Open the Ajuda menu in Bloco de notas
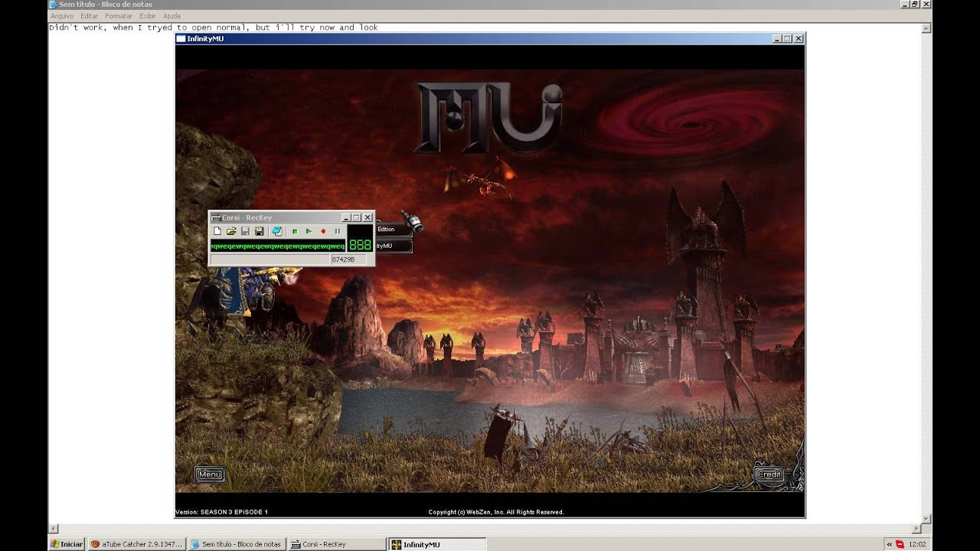 pos(172,15)
